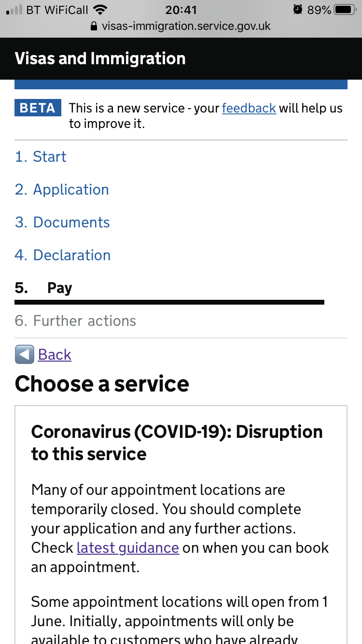Tap the visas-immigration.service.gov.uk address text
The height and width of the screenshot is (644, 362).
click(x=186, y=26)
